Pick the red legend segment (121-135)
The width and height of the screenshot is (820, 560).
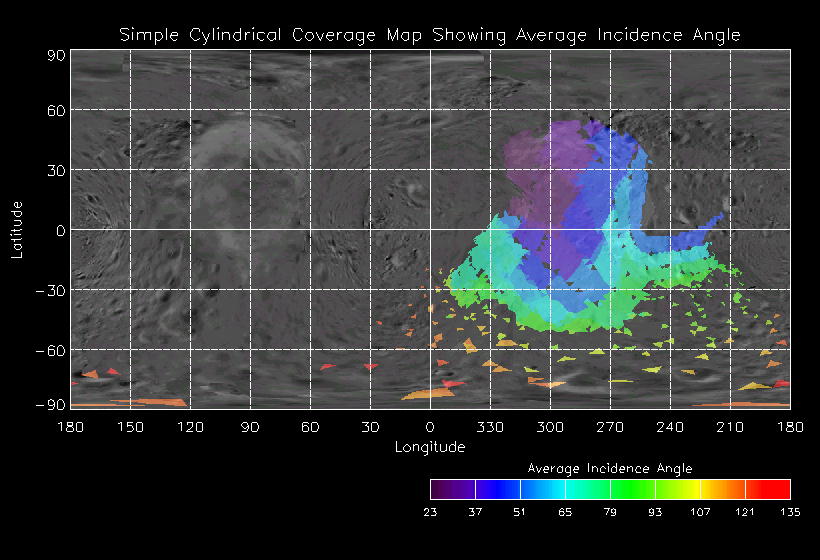tap(768, 489)
